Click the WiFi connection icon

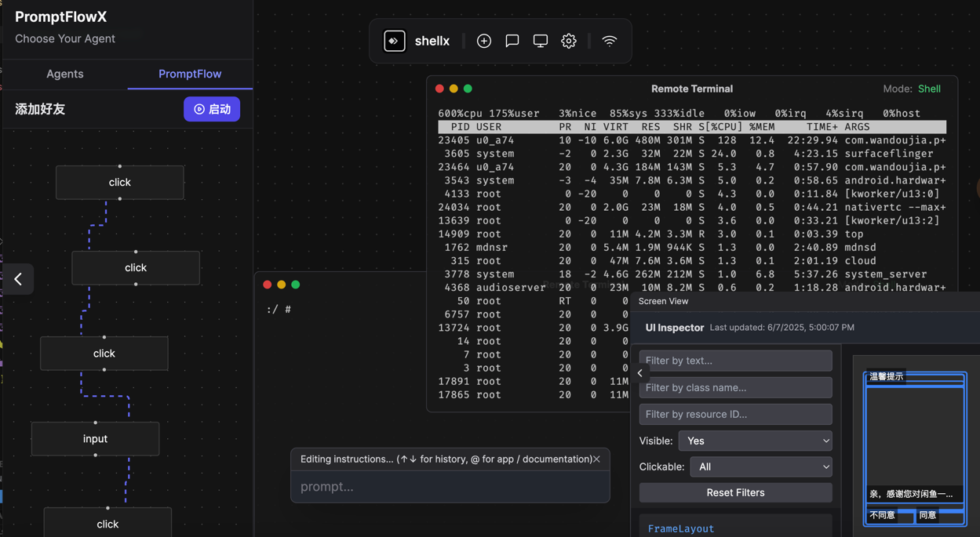[x=610, y=40]
